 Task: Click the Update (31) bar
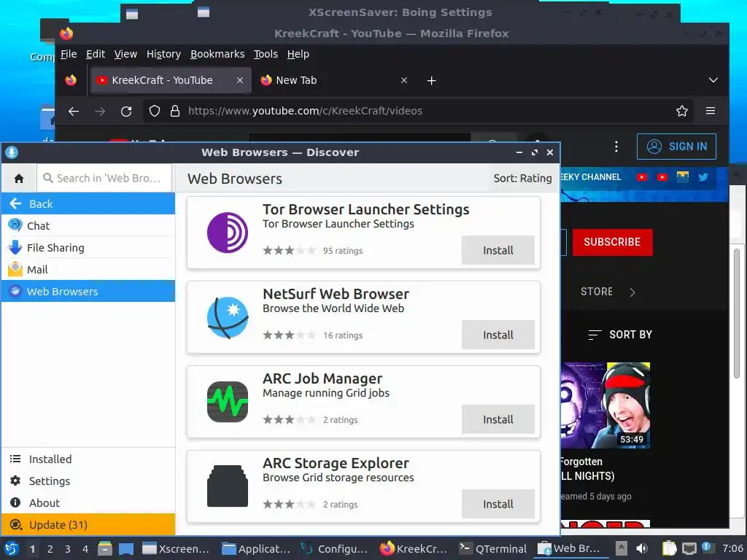click(x=88, y=524)
